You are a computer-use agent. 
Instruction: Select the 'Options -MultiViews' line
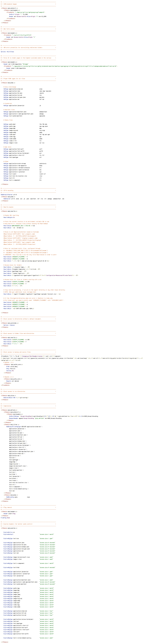(7, 52)
